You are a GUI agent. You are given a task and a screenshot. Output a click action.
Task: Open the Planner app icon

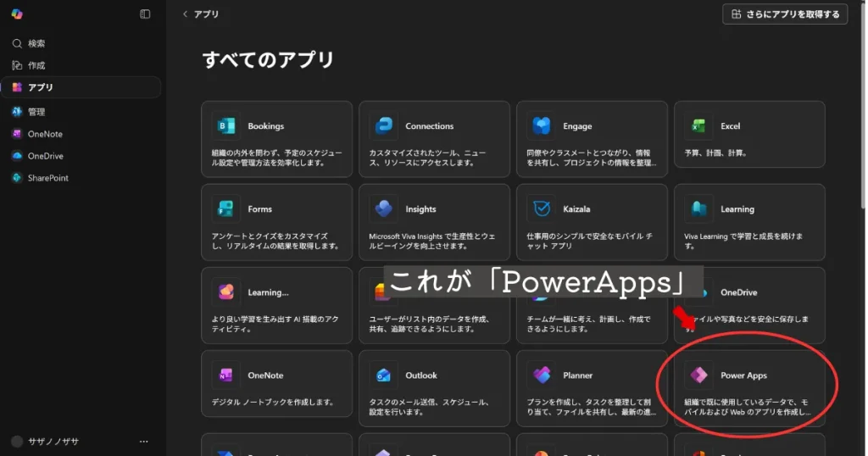541,375
